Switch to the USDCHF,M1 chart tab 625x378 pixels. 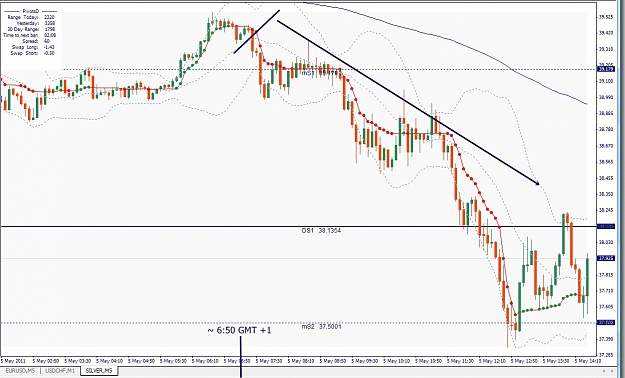point(60,371)
